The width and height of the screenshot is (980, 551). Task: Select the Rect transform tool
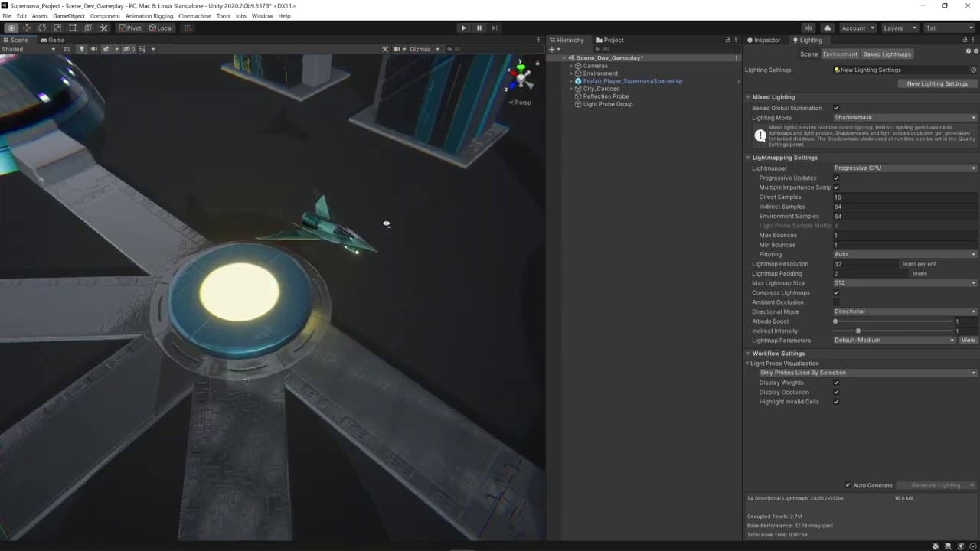[x=73, y=28]
